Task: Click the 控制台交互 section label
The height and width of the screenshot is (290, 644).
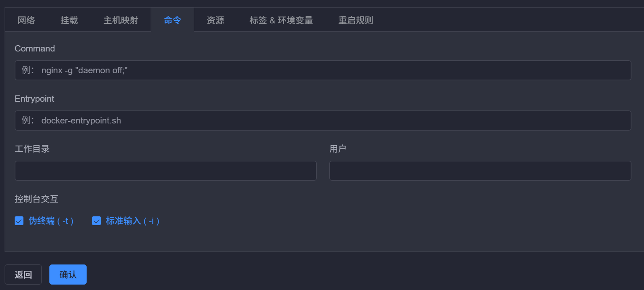Action: [36, 199]
